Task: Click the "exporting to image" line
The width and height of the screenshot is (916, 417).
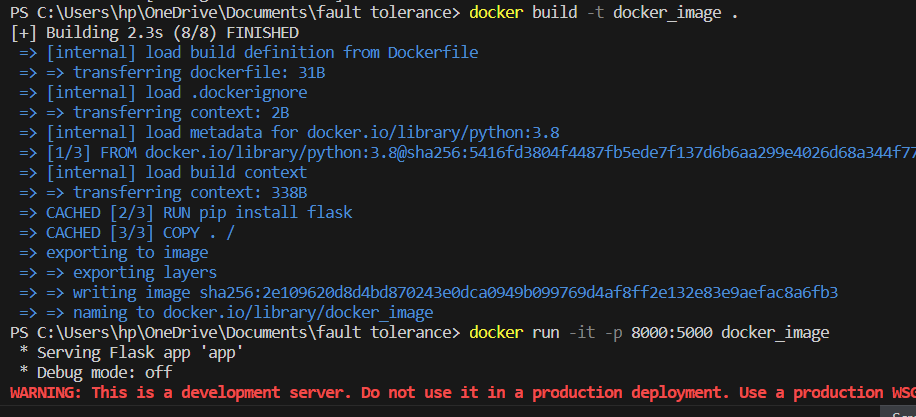Action: coord(127,252)
